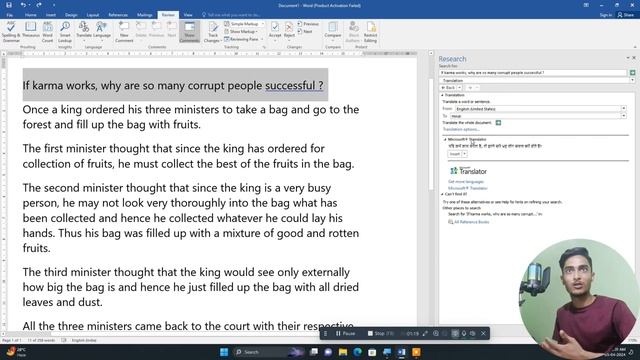Open All Reference Books link
Viewport: 640px width, 360px height.
tap(471, 222)
